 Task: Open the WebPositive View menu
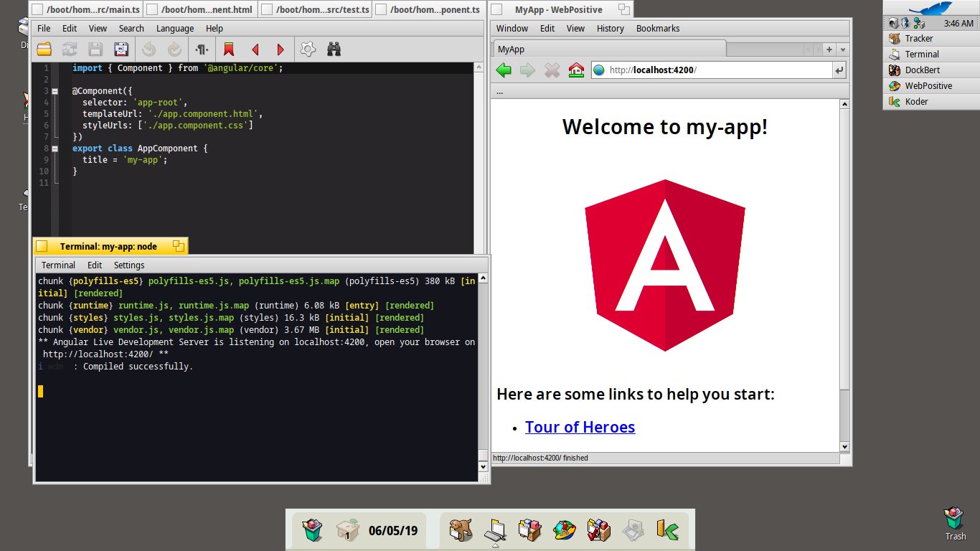575,29
